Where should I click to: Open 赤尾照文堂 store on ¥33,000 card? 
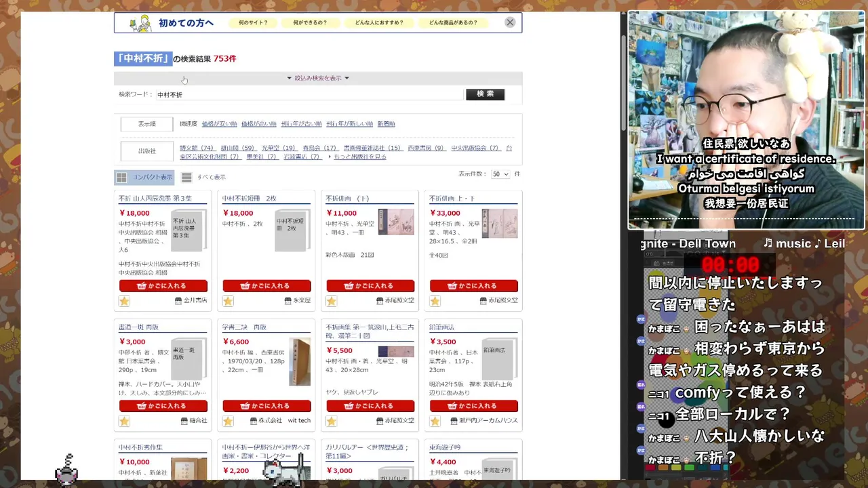498,300
